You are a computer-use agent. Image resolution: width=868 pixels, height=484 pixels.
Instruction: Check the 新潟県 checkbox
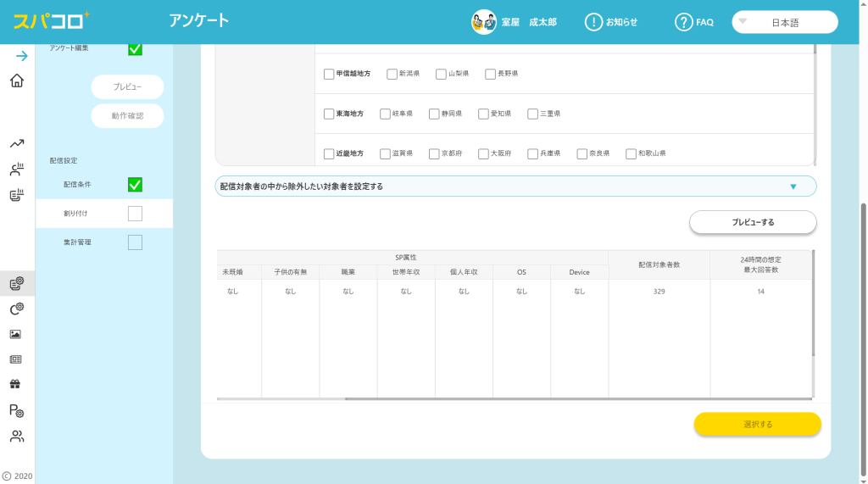pyautogui.click(x=392, y=74)
